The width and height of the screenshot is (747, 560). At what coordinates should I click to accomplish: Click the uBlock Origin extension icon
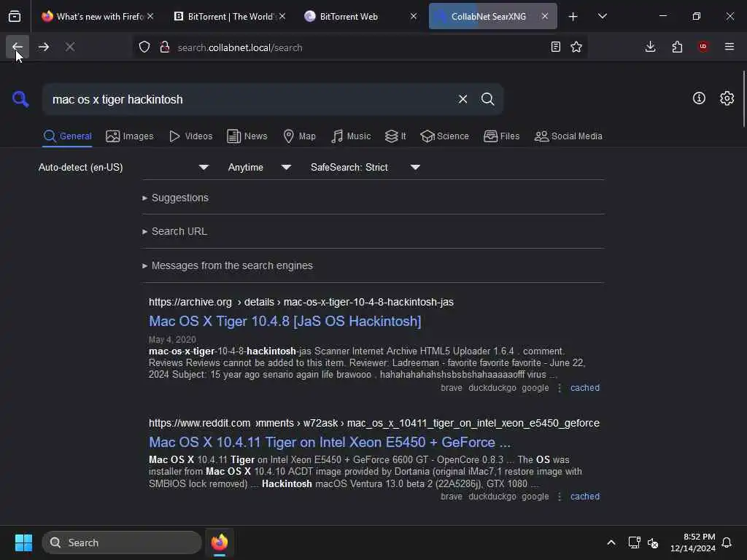click(x=703, y=47)
